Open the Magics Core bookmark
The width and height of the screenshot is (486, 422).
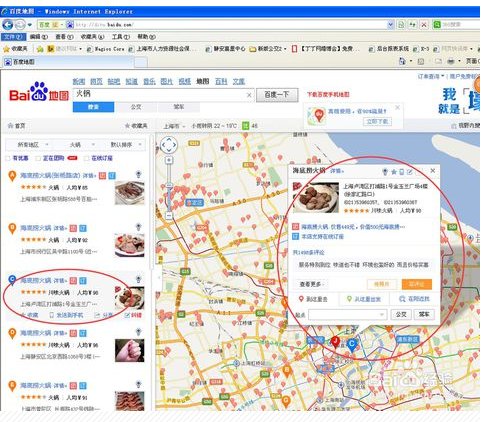106,49
